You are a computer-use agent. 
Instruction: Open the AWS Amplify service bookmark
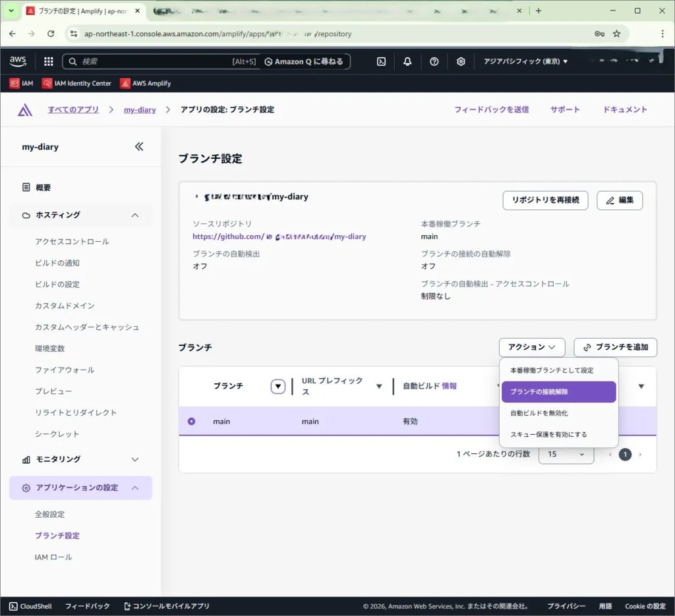[146, 84]
